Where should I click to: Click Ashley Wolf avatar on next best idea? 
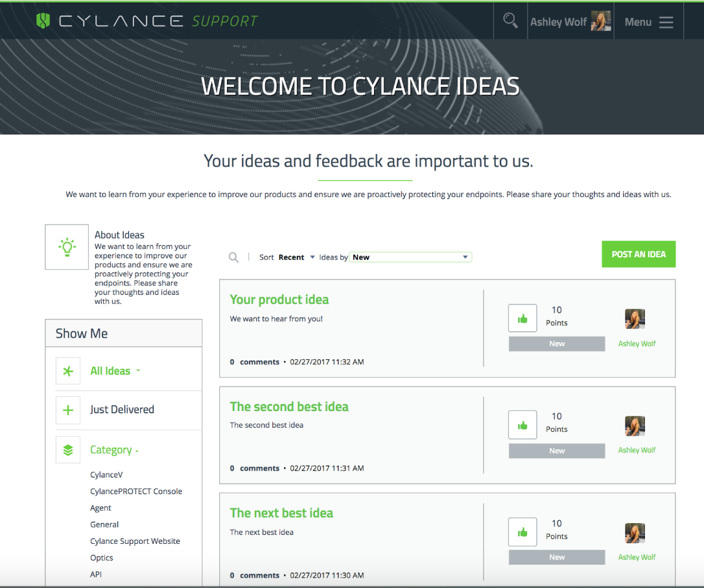(635, 533)
